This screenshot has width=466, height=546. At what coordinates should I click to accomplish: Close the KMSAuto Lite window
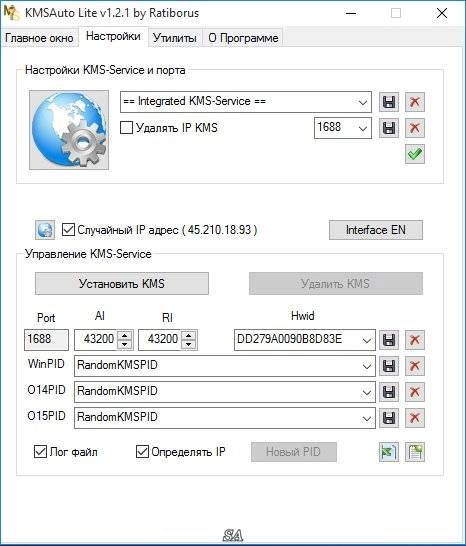(442, 13)
